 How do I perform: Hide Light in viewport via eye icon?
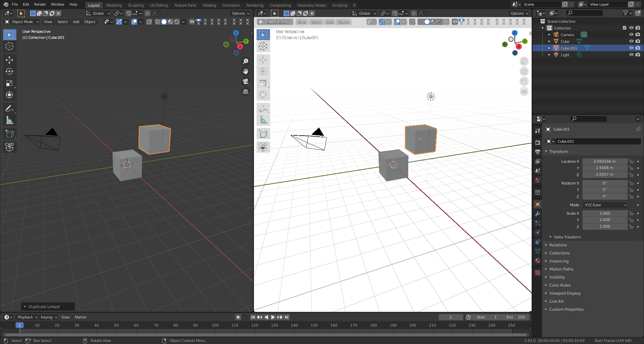[631, 55]
